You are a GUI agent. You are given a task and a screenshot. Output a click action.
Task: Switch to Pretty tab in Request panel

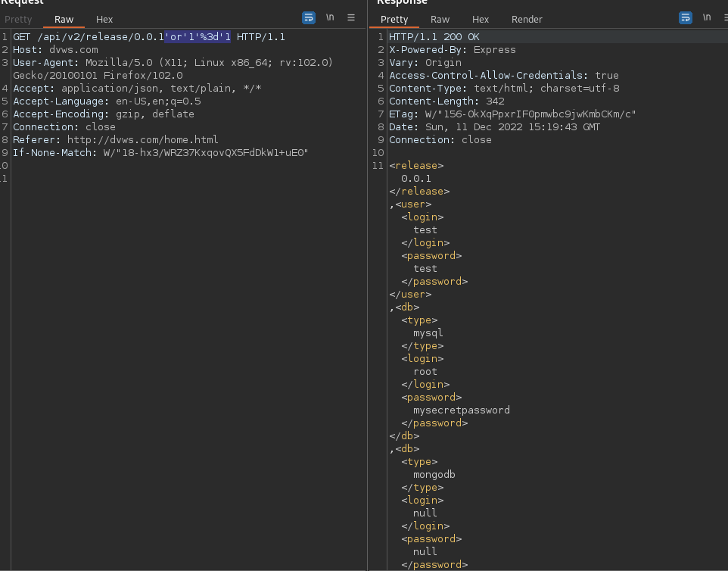tap(18, 20)
